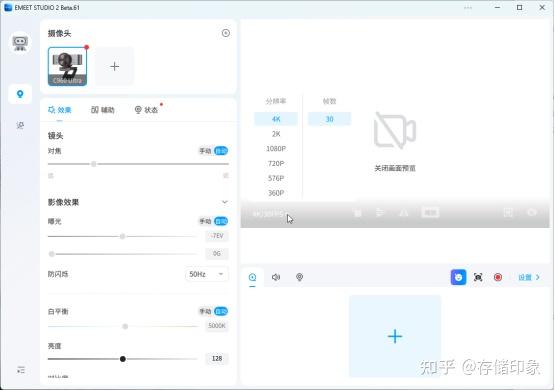Open the three-dots menu in title bar
The width and height of the screenshot is (555, 390).
(468, 7)
